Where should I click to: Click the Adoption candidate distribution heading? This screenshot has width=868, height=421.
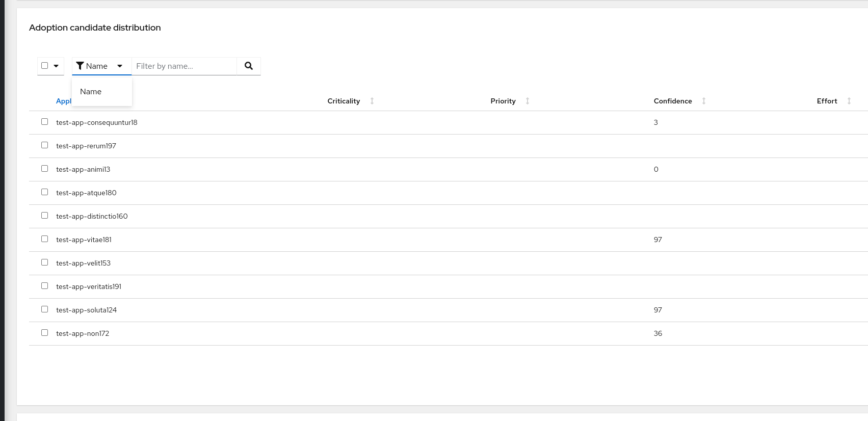tap(95, 28)
